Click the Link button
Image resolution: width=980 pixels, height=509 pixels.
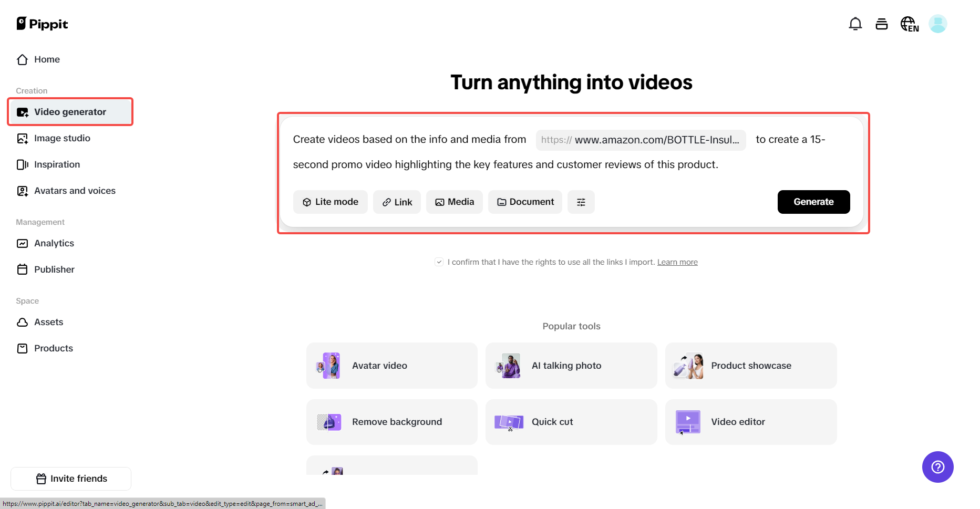(397, 202)
